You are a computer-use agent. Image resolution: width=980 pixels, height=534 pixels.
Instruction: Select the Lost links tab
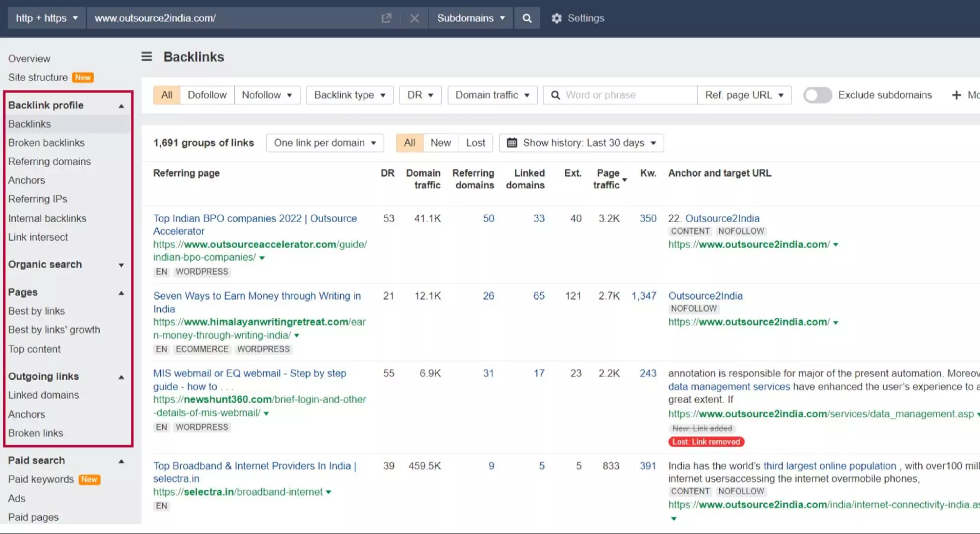pos(476,143)
